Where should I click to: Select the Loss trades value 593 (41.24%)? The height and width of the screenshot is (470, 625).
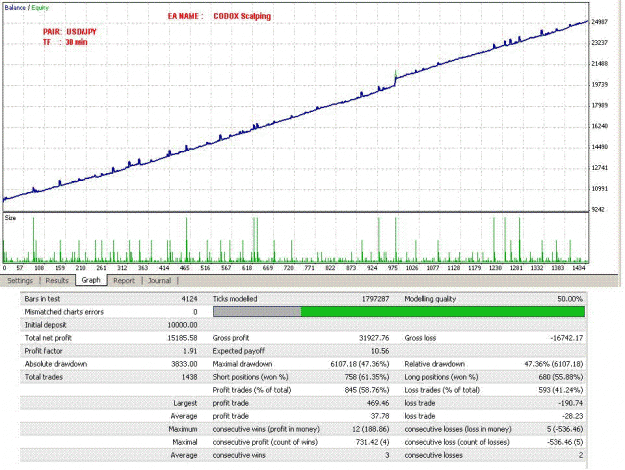pos(560,390)
